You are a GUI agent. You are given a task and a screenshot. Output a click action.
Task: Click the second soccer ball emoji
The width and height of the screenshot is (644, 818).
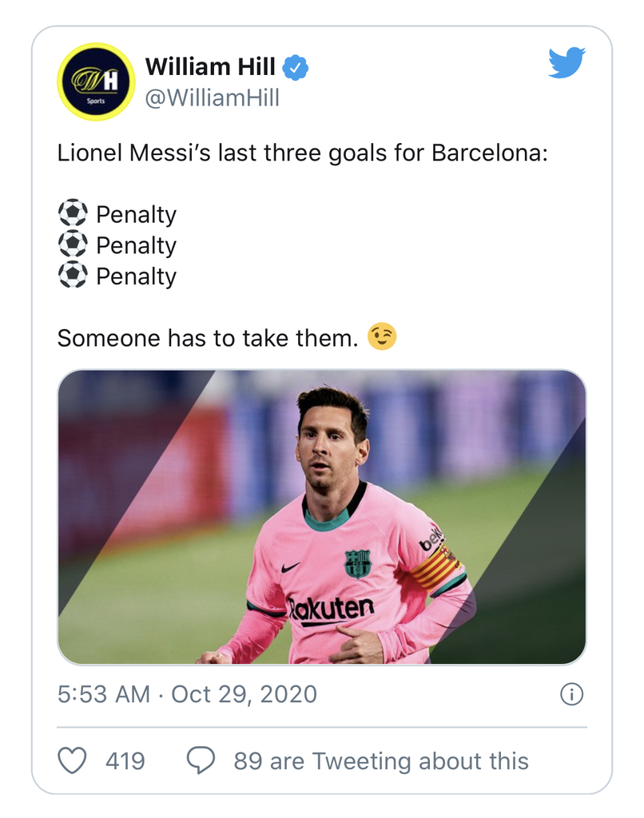(73, 244)
